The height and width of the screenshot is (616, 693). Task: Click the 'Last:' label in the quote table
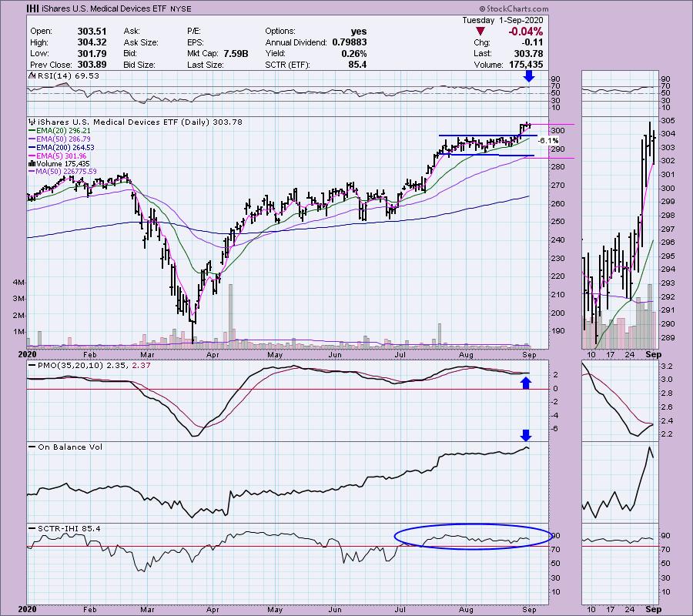tap(482, 53)
